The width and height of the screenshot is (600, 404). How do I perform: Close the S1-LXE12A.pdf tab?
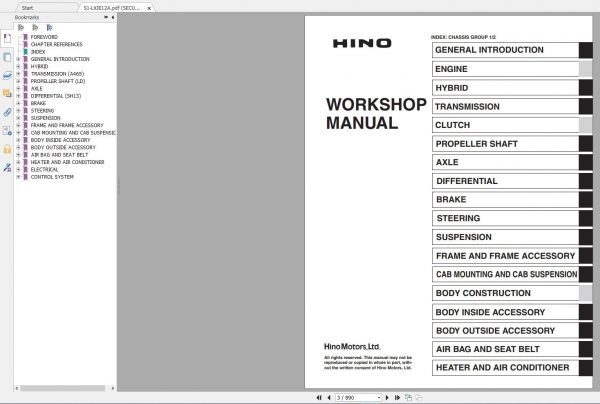pyautogui.click(x=149, y=8)
